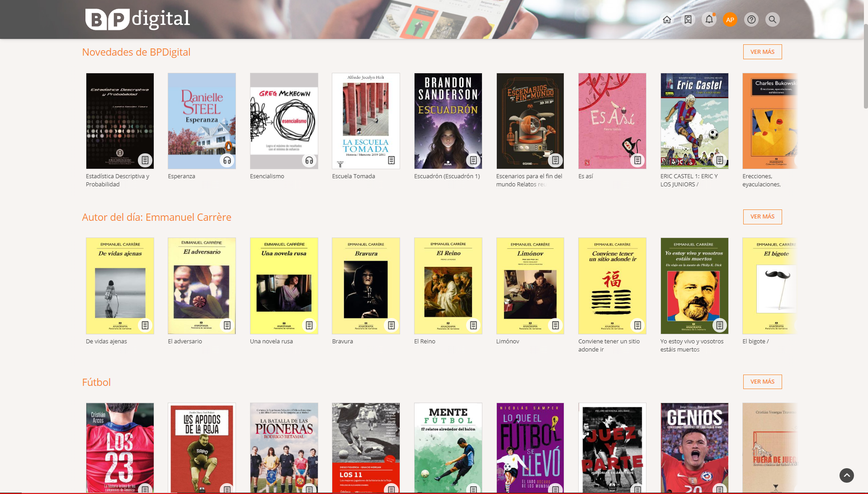
Task: Click the Novedades de BPDigital heading
Action: [x=136, y=52]
